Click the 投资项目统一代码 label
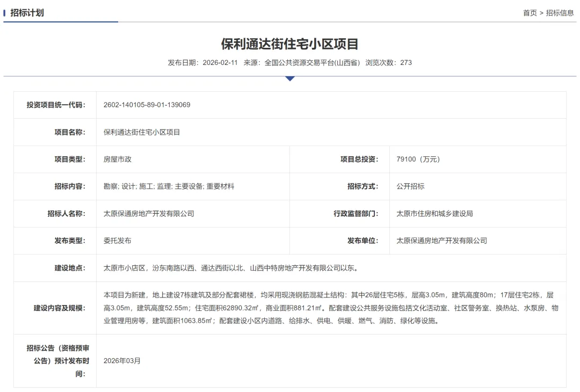Screen dimensions: 580x392 (56, 105)
